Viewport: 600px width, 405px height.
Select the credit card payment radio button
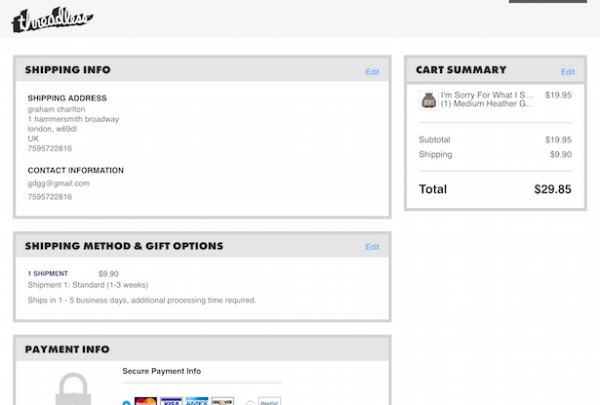click(126, 403)
